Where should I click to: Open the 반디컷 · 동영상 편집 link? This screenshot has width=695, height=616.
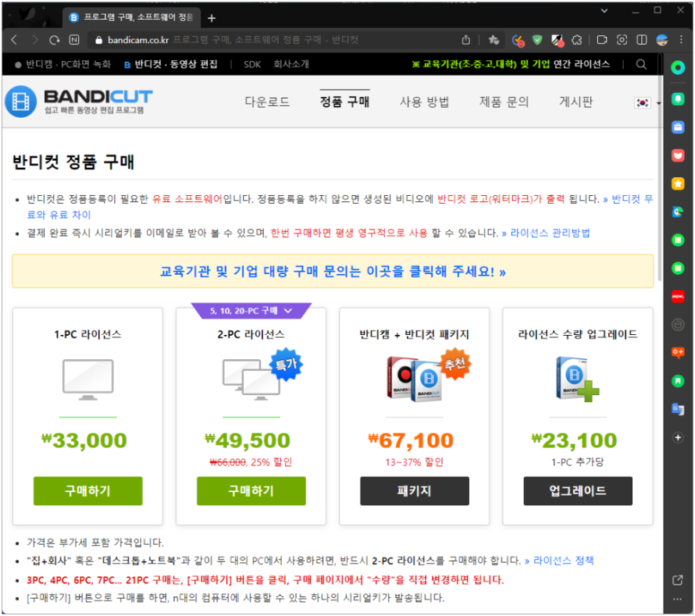(x=171, y=64)
